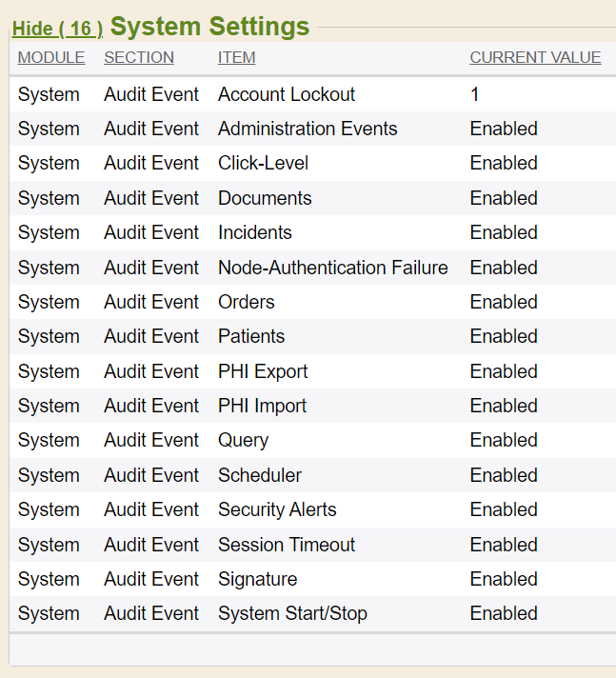Screen dimensions: 616x678
Task: Select the Orders audit event row
Action: (x=246, y=302)
